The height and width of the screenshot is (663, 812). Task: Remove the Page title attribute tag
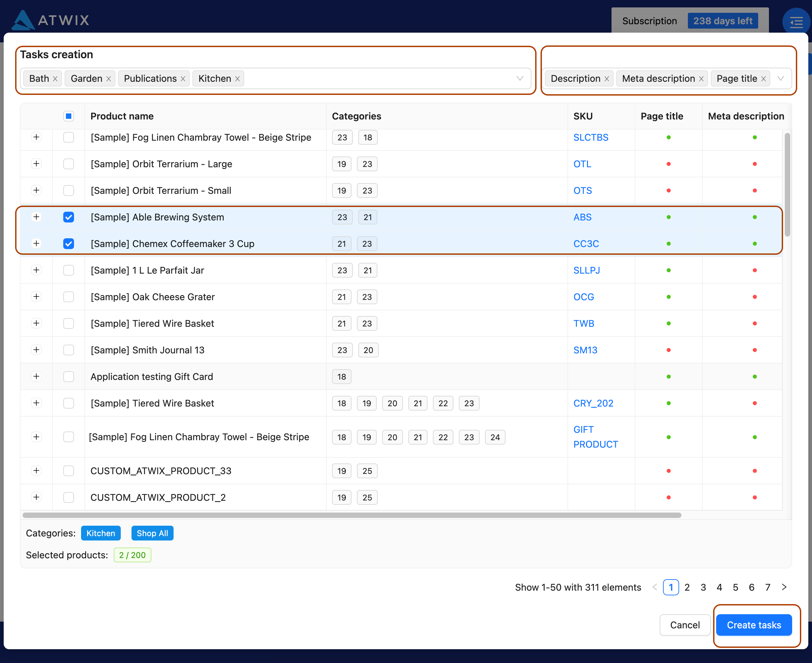coord(763,78)
